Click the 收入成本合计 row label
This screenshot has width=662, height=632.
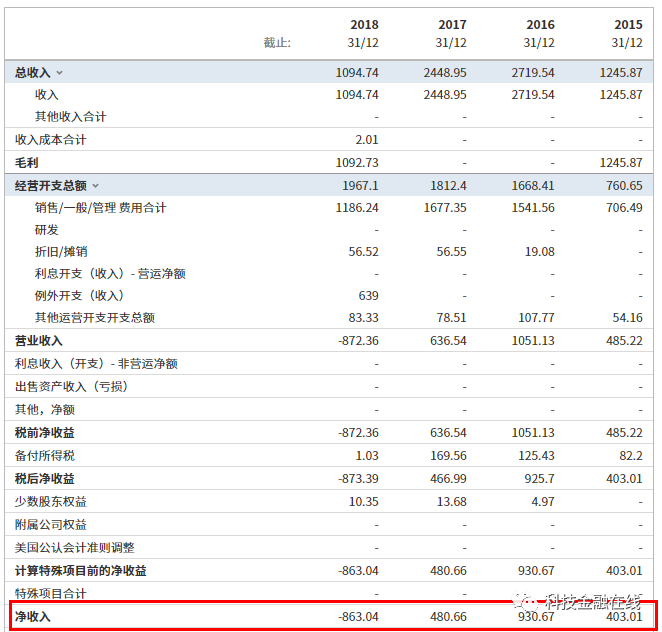point(51,140)
